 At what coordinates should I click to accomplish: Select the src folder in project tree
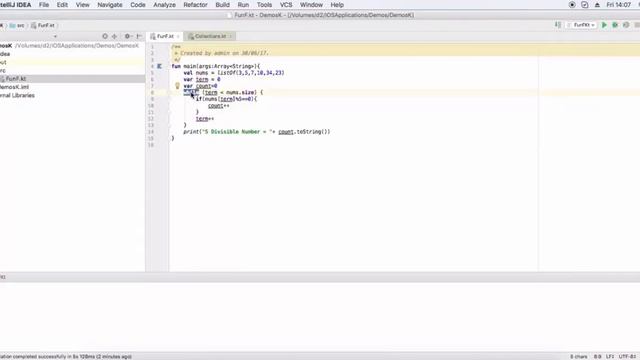3,71
